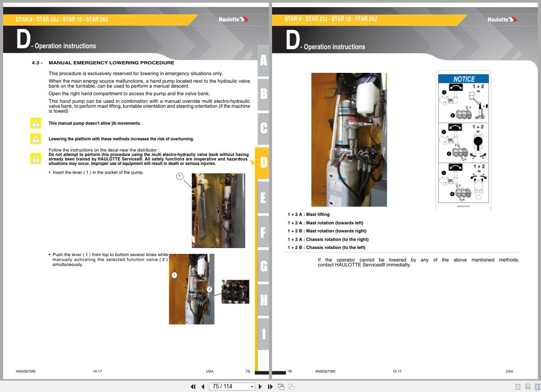541x392 pixels.
Task: Click the page number 76 in footer
Action: (289, 371)
